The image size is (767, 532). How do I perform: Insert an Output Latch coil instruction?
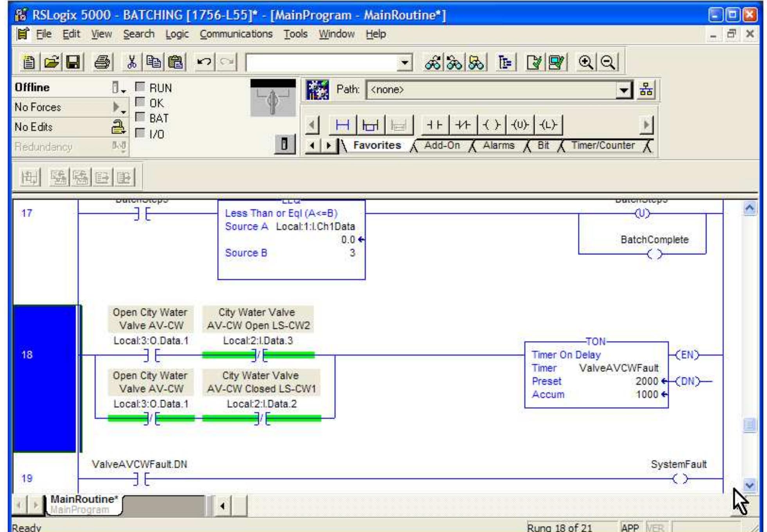547,125
